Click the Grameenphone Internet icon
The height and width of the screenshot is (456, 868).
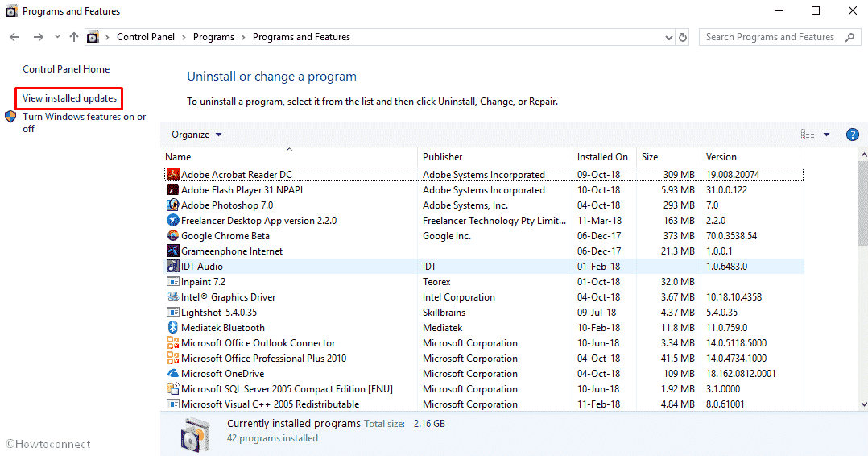coord(172,251)
